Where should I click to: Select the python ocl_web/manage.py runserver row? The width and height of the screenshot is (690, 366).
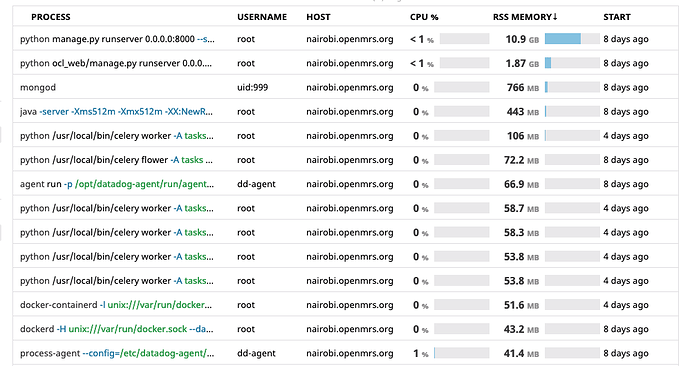[345, 63]
